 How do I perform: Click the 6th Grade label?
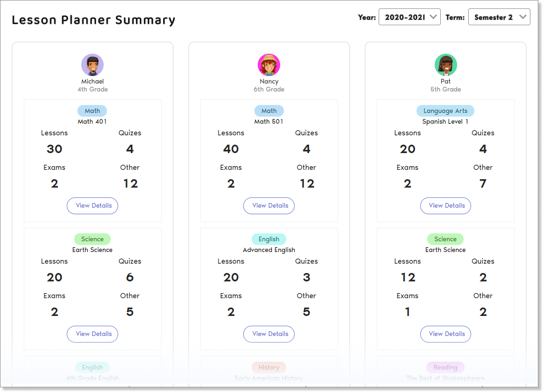pyautogui.click(x=269, y=89)
